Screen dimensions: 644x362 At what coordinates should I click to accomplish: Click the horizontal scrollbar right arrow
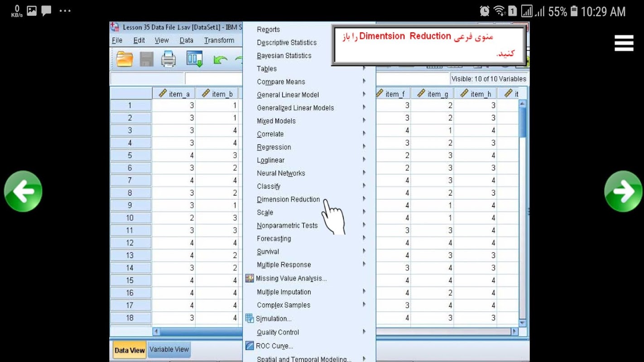pos(514,332)
